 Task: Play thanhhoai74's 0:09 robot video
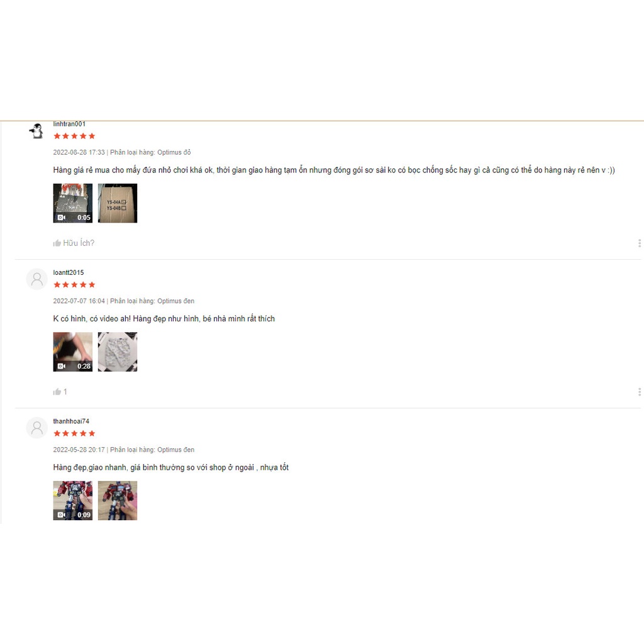[73, 501]
